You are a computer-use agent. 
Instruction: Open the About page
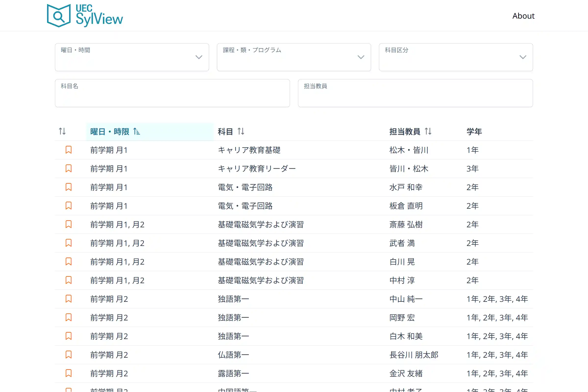[523, 16]
